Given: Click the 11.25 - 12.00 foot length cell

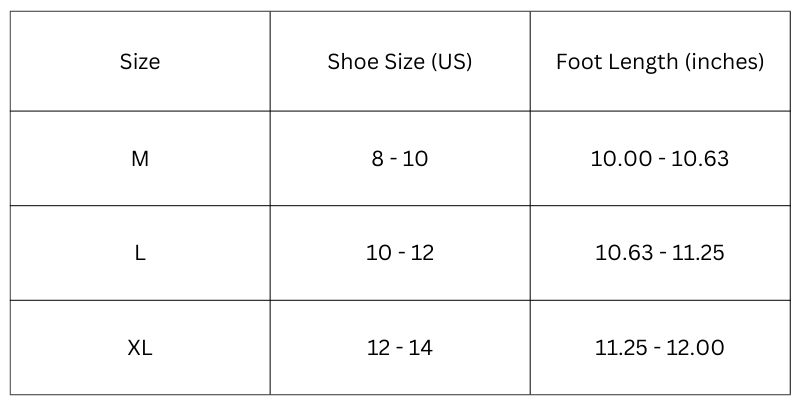Looking at the screenshot, I should point(660,348).
